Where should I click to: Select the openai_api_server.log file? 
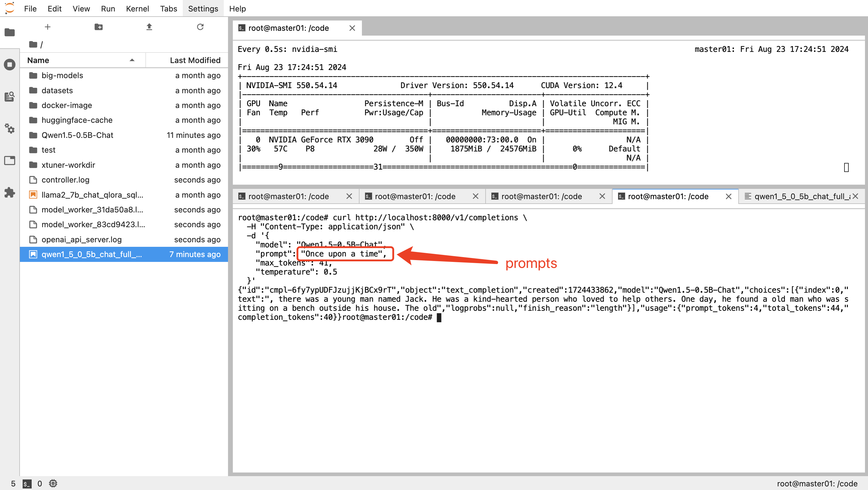coord(81,239)
